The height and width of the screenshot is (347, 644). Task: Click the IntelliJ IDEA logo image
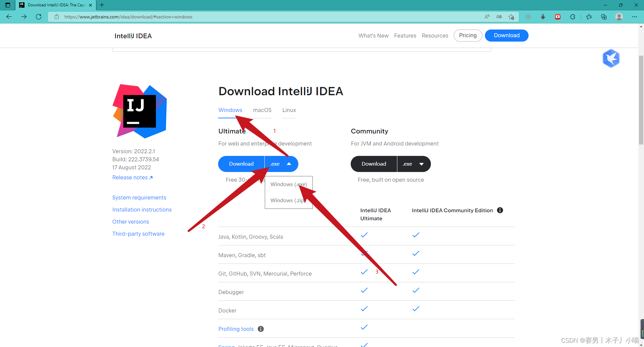139,111
